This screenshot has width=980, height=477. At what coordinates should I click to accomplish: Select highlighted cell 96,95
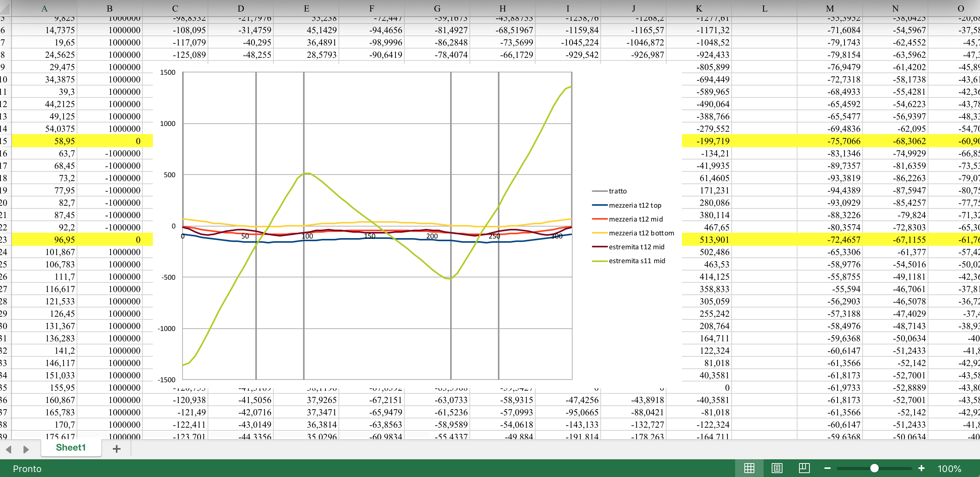(x=44, y=239)
